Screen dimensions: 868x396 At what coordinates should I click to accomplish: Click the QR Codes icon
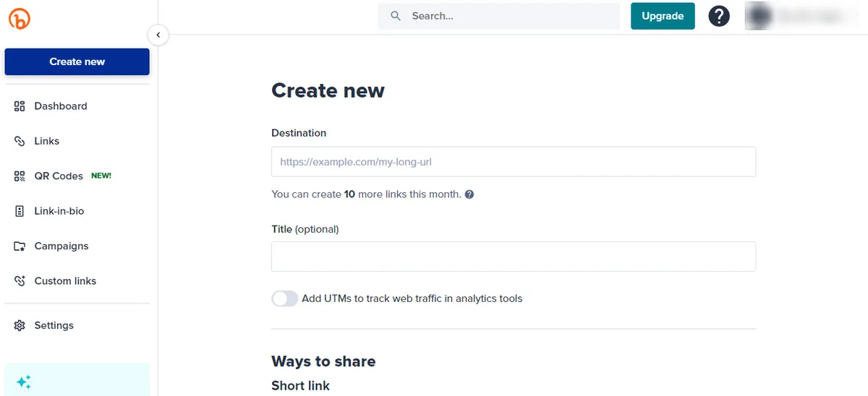pyautogui.click(x=20, y=176)
